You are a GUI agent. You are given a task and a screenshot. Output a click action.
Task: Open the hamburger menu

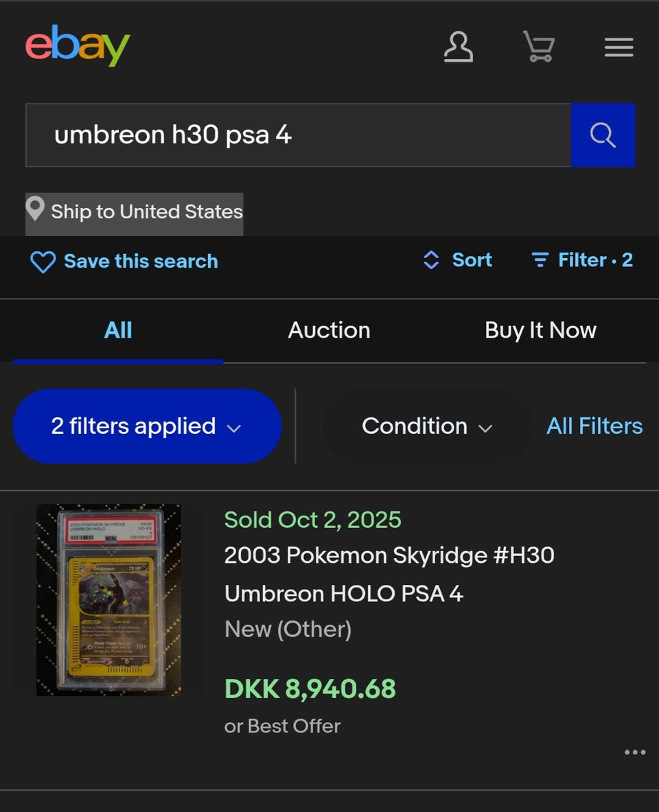pos(618,47)
